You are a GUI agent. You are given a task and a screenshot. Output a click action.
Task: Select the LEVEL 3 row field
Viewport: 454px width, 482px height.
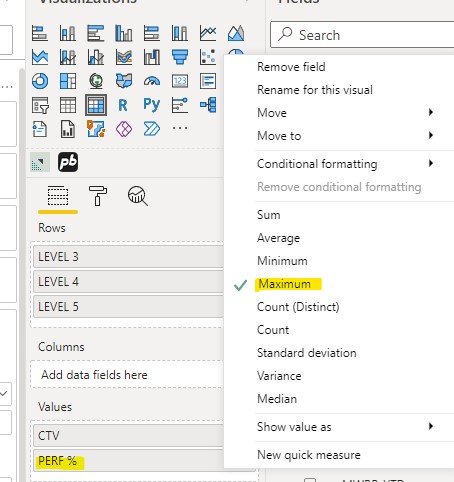tap(128, 257)
